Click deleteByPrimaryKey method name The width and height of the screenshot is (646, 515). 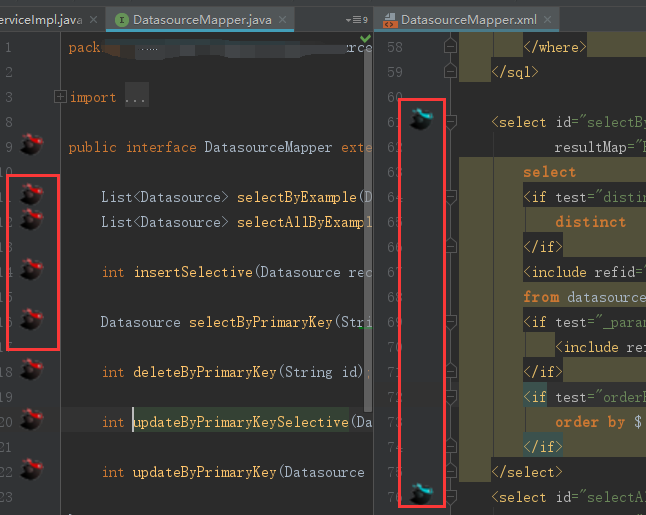(x=205, y=372)
